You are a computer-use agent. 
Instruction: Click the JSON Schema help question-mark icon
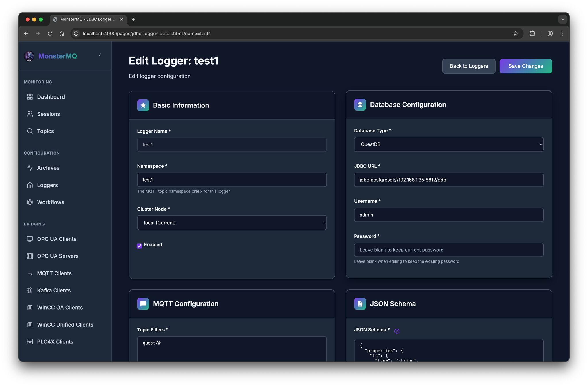click(397, 331)
